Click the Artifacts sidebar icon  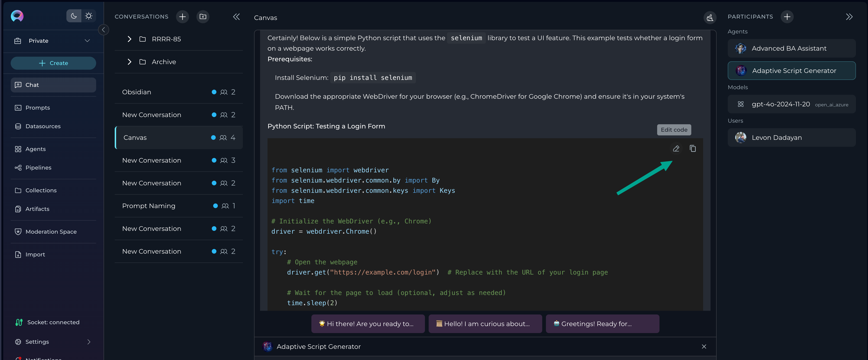click(18, 209)
